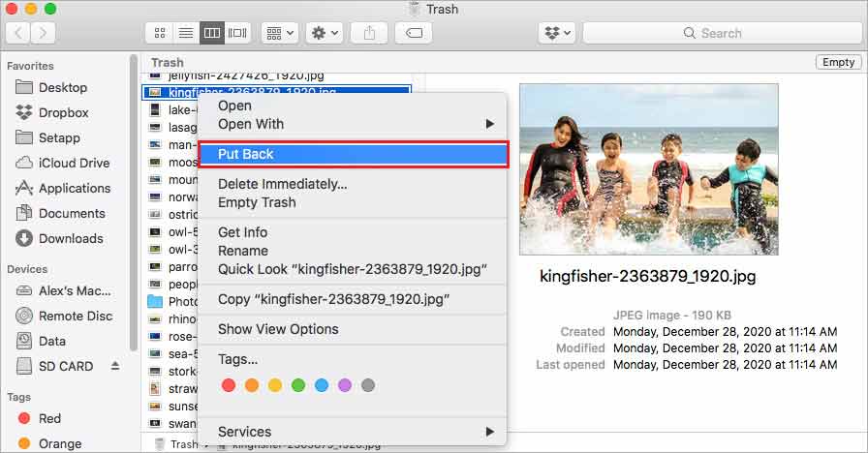Image resolution: width=868 pixels, height=453 pixels.
Task: Open the group-by arrangement dropdown
Action: (x=280, y=33)
